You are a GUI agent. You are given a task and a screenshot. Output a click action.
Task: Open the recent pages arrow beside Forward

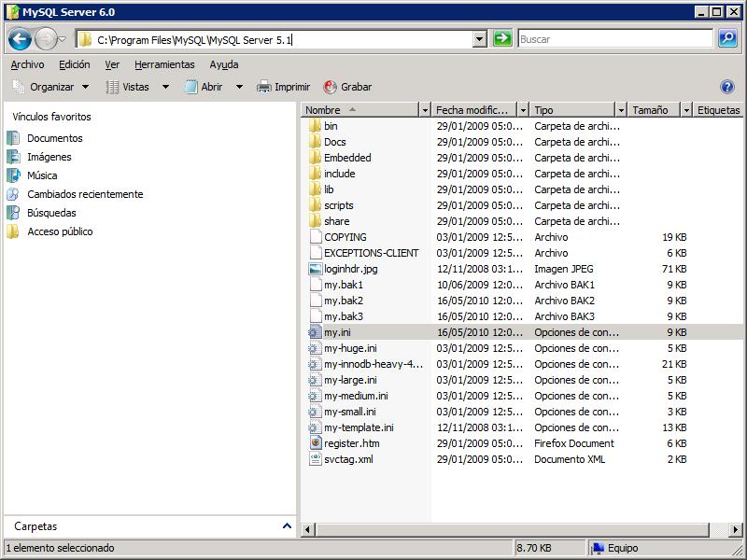click(63, 39)
